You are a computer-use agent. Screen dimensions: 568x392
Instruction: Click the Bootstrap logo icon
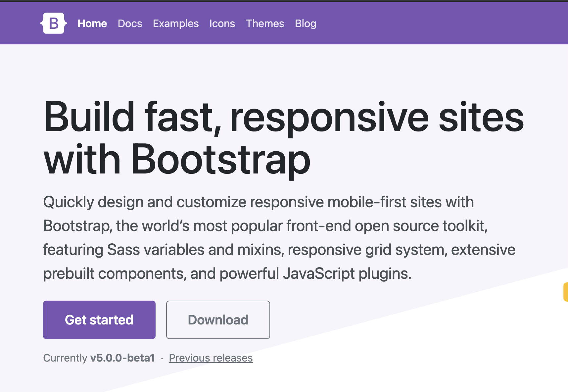54,23
